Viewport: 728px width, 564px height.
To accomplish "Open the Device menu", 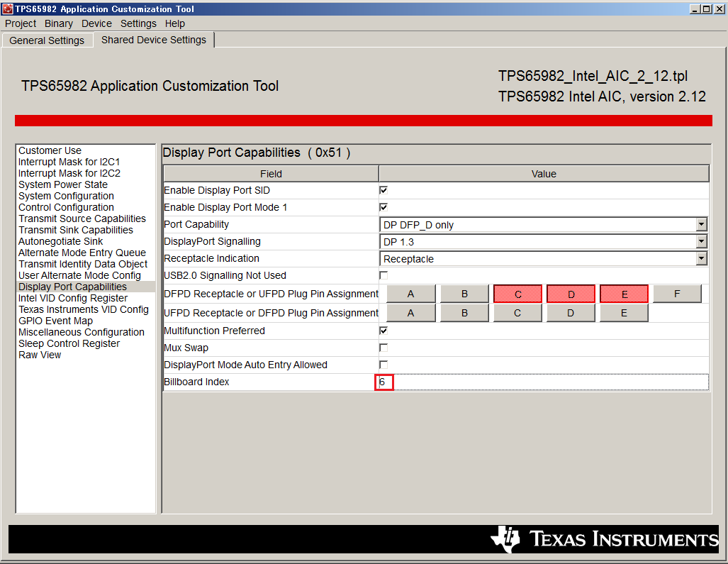I will (96, 23).
